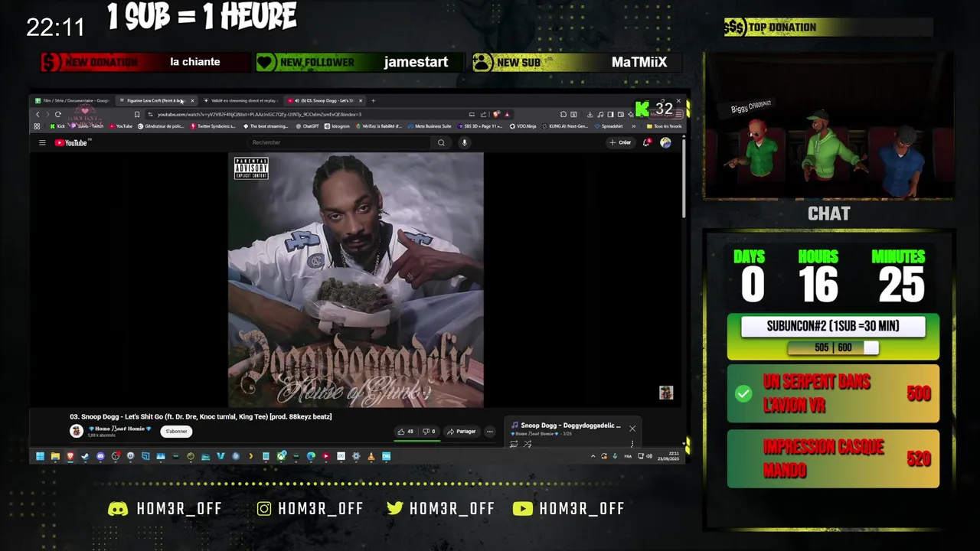The width and height of the screenshot is (980, 551).
Task: Click the YouTube search magnifier button
Action: click(x=441, y=142)
